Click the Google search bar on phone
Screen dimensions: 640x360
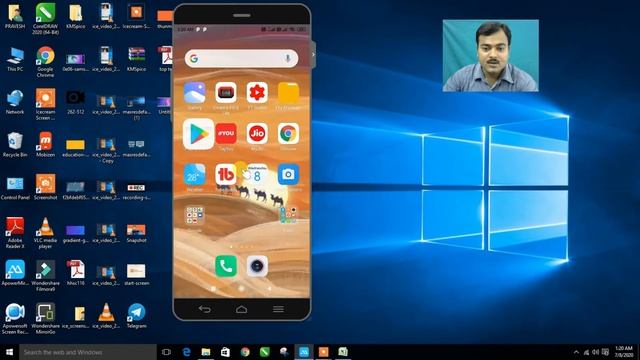click(x=241, y=59)
